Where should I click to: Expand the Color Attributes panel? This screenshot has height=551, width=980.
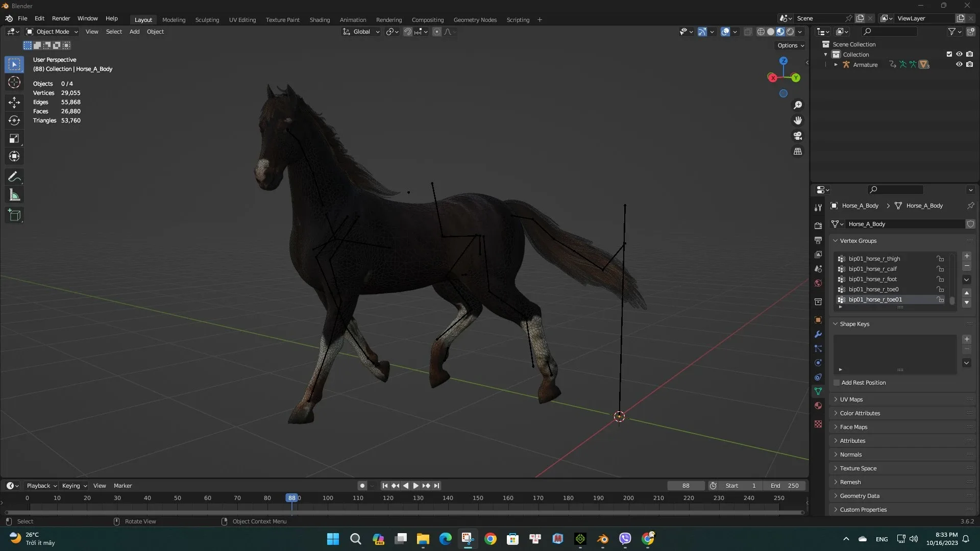[860, 413]
